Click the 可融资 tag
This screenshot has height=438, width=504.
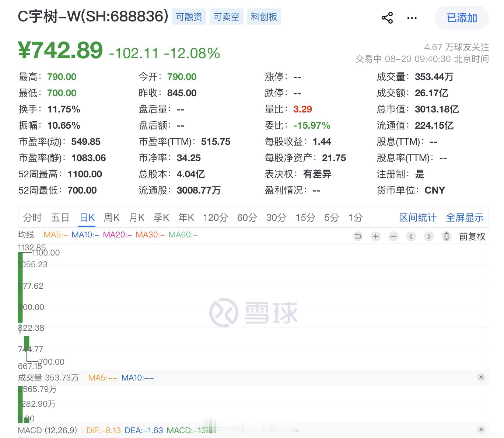point(189,17)
